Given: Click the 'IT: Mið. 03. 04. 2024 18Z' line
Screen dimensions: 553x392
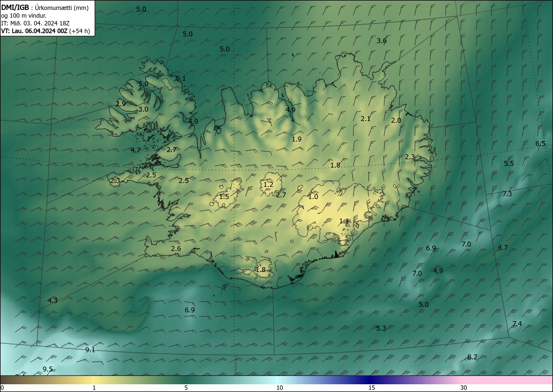Looking at the screenshot, I should [x=35, y=23].
